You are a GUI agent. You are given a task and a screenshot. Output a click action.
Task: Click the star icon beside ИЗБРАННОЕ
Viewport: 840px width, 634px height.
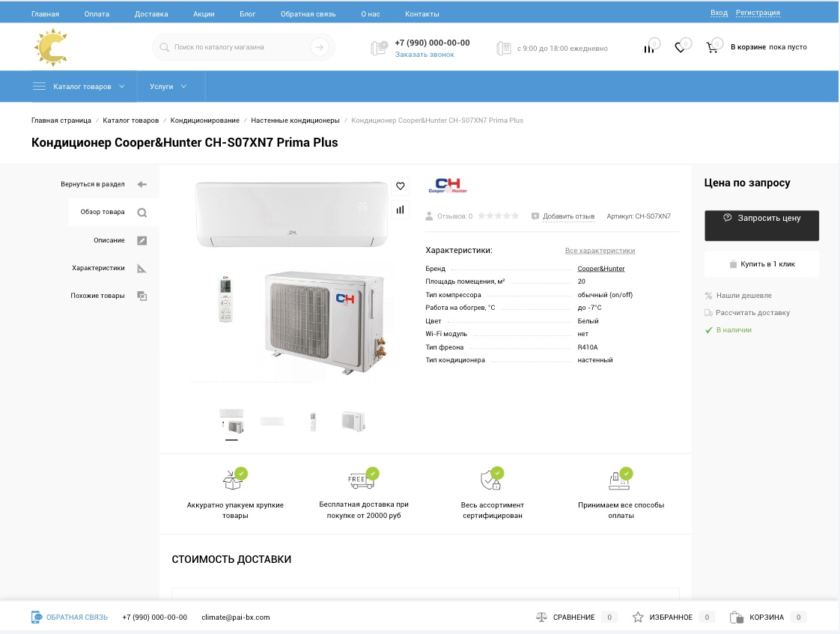[638, 618]
